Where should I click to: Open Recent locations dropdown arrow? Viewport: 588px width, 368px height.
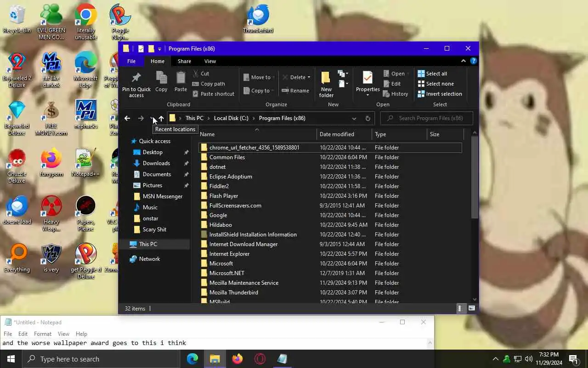tap(151, 118)
